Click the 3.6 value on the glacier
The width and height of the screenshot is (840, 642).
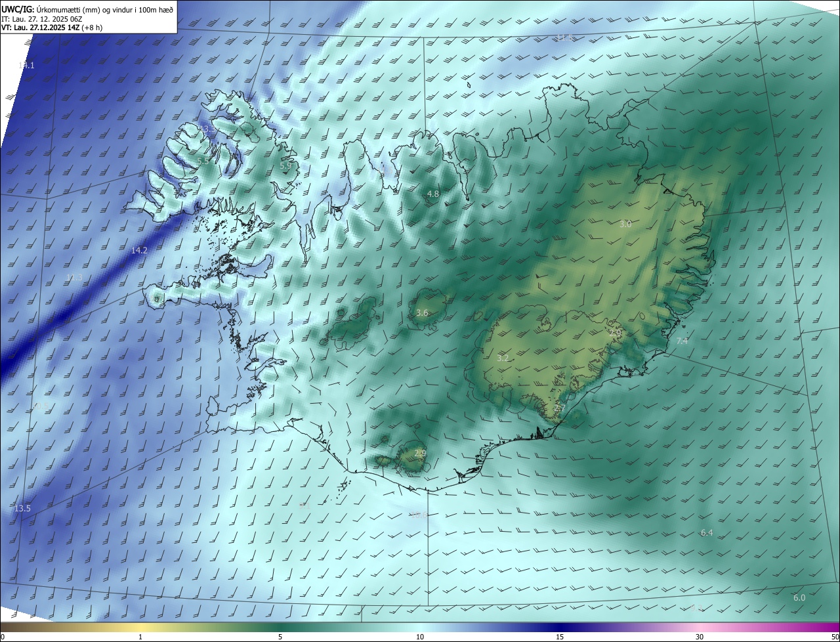coord(422,313)
